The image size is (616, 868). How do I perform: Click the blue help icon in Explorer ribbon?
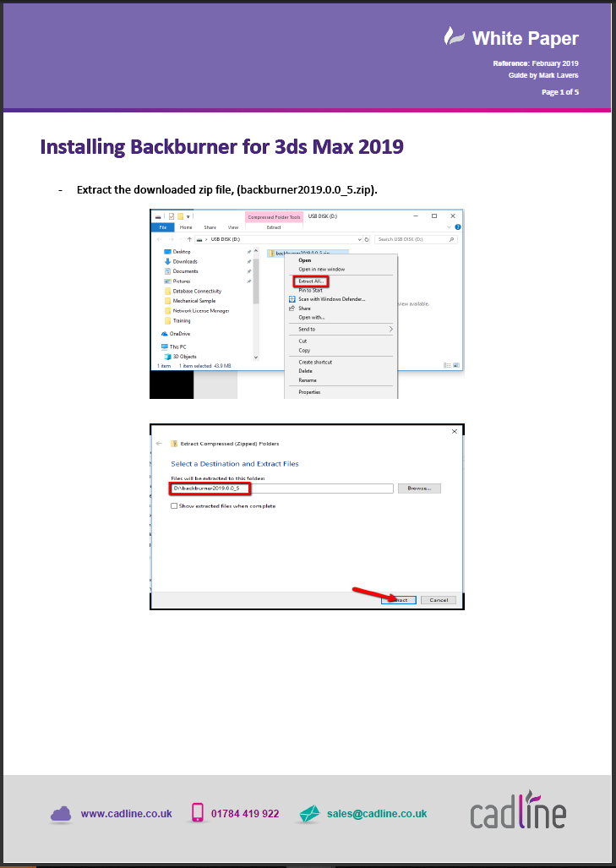pyautogui.click(x=458, y=227)
